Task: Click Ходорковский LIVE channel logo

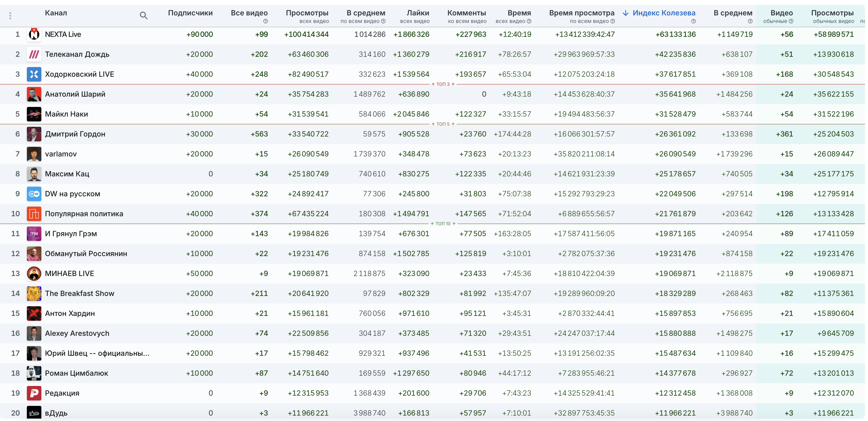Action: [34, 74]
